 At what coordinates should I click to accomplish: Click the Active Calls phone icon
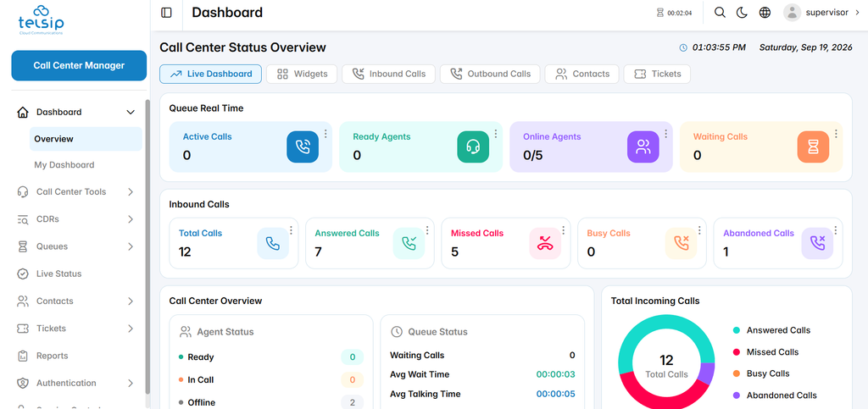(x=303, y=146)
